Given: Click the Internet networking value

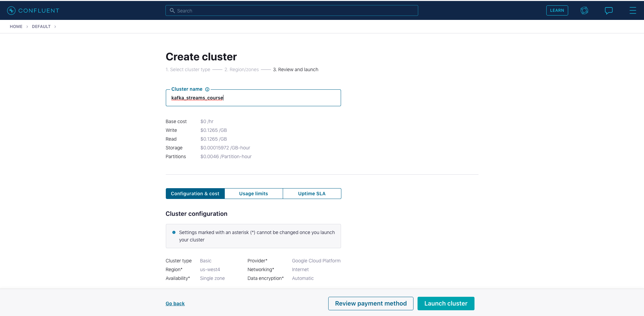Looking at the screenshot, I should tap(300, 269).
